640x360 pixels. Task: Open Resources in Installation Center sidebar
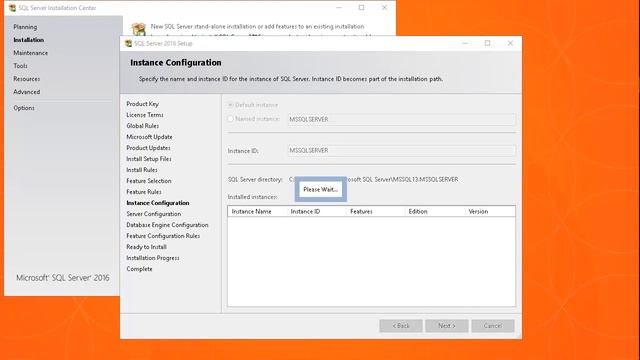pos(27,79)
